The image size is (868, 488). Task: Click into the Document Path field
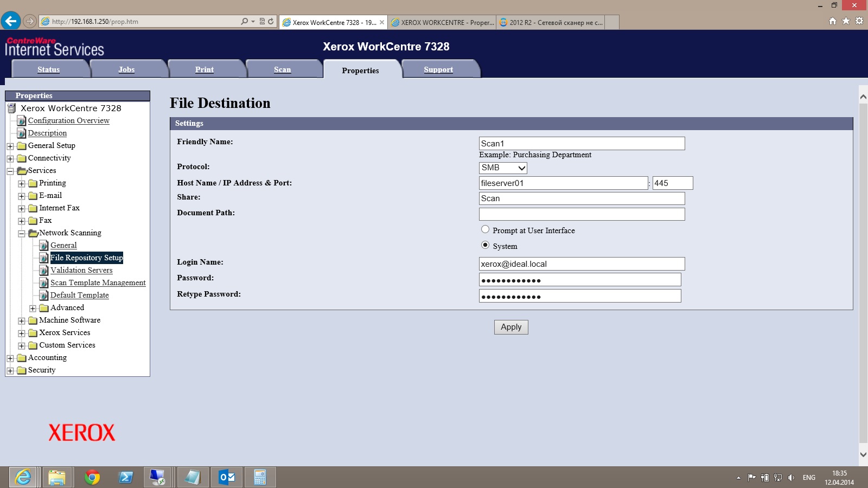pos(582,214)
